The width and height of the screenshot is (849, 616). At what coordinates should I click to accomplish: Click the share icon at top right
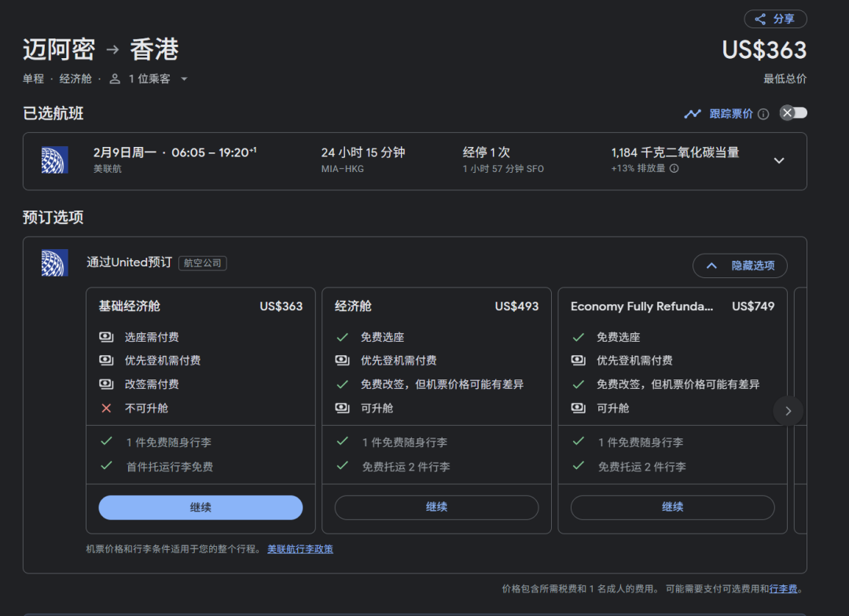point(760,20)
